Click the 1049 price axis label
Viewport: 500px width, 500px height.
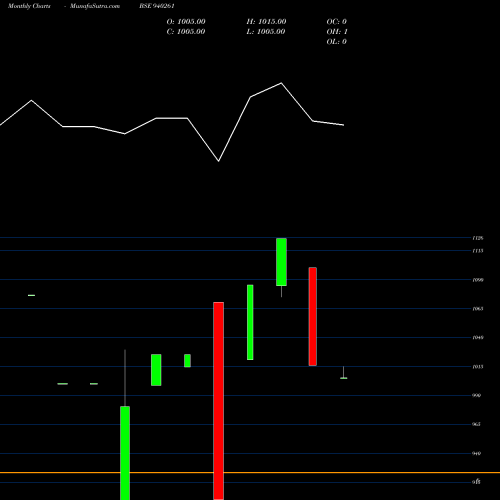click(478, 338)
